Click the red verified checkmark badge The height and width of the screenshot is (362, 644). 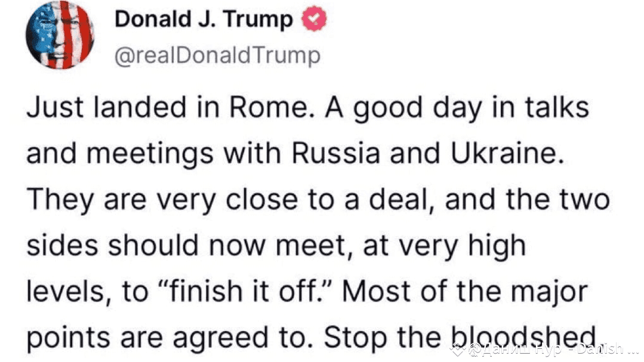pyautogui.click(x=314, y=19)
